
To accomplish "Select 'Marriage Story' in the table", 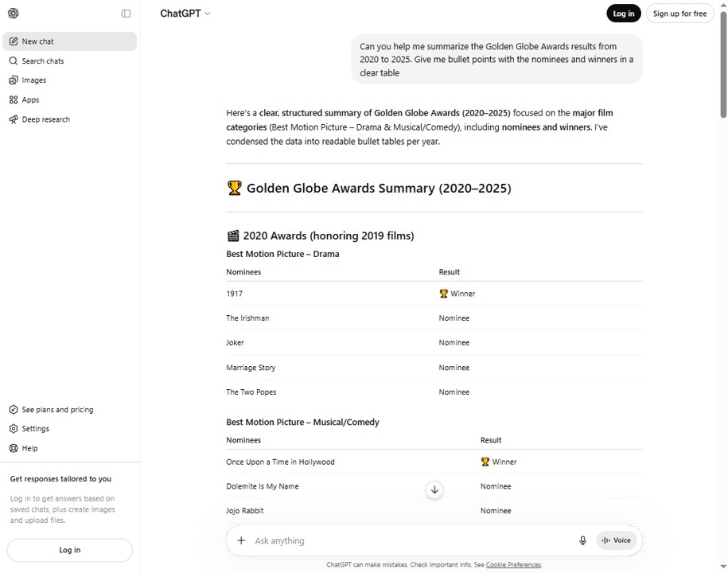I will click(x=251, y=368).
